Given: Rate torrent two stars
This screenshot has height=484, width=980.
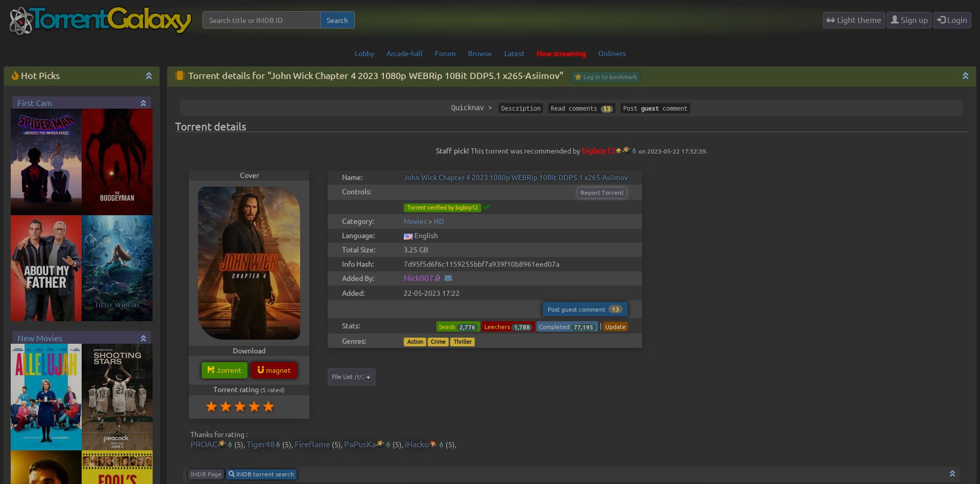Looking at the screenshot, I should [x=226, y=406].
